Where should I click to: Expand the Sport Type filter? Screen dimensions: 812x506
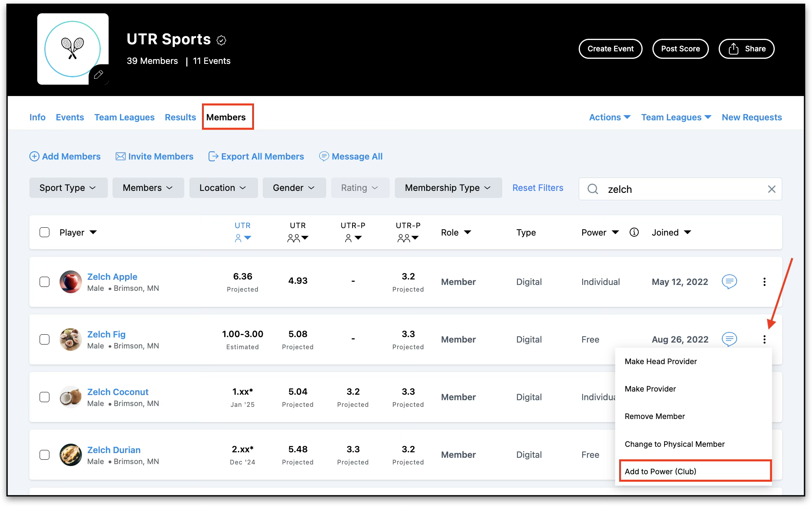[x=68, y=188]
